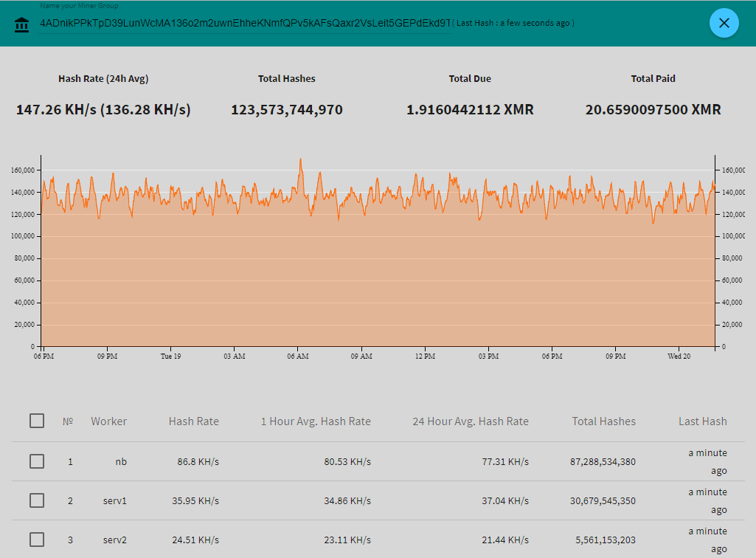Click the Total Paid XMR amount
The height and width of the screenshot is (558, 756).
point(653,110)
